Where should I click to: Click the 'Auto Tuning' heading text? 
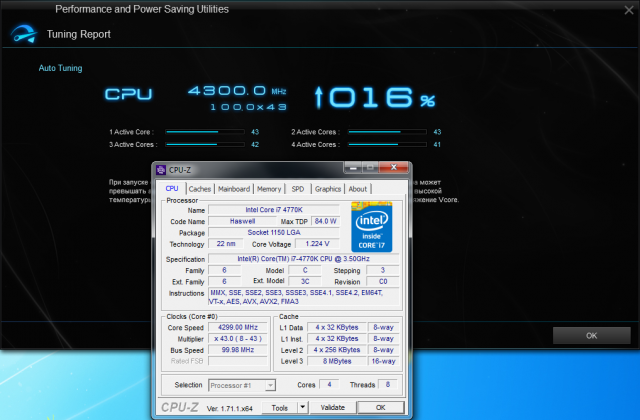pos(60,68)
